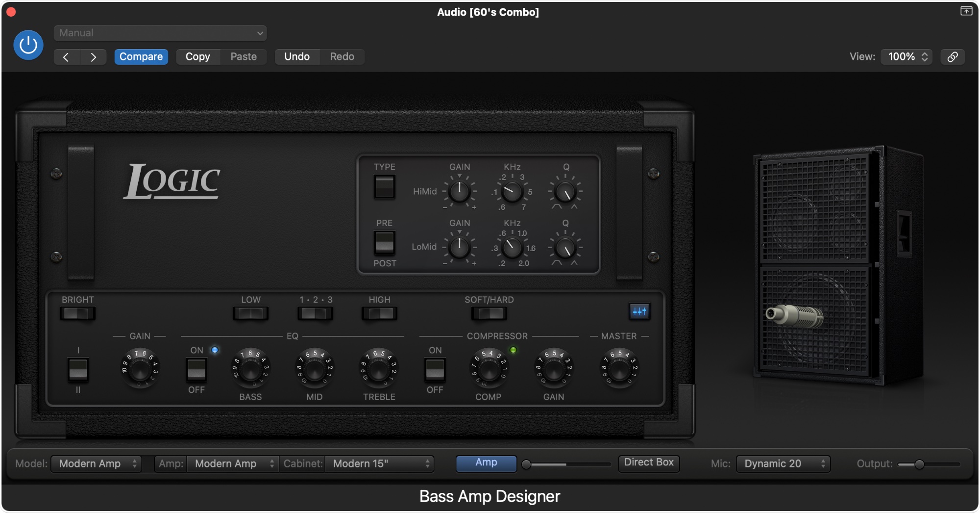Viewport: 980px width, 513px height.
Task: Toggle the BRIGHT switch
Action: click(77, 313)
